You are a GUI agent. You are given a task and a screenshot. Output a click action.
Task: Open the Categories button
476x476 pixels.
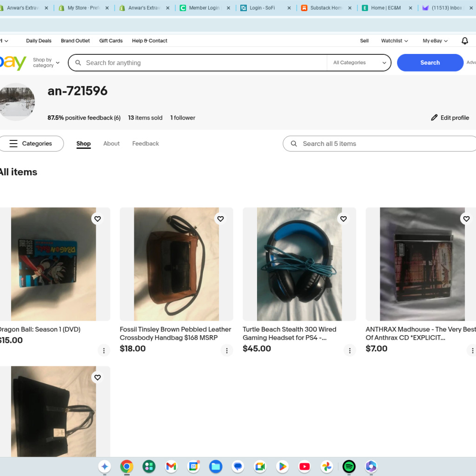tap(32, 144)
